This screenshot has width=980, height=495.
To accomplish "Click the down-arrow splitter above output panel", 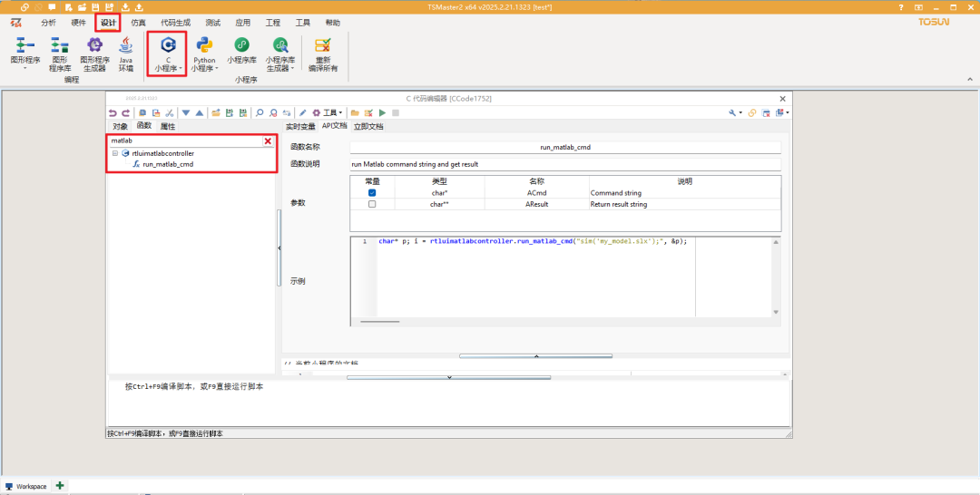I will [x=449, y=377].
